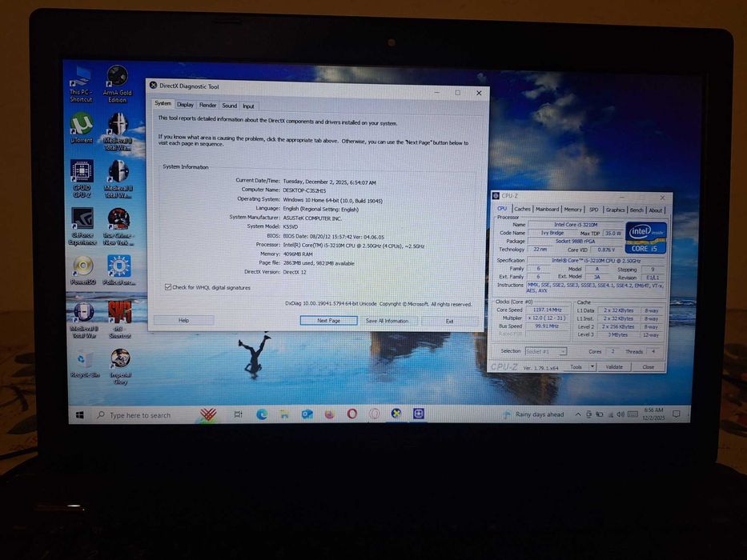Click the Ivy Bridge code name field
Screen dimensions: 747x560
[x=552, y=233]
